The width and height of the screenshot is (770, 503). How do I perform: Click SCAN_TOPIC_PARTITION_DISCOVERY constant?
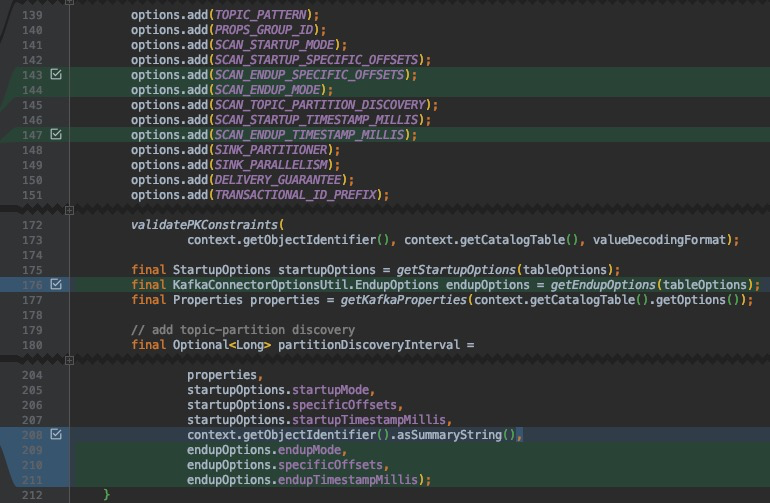coord(320,105)
